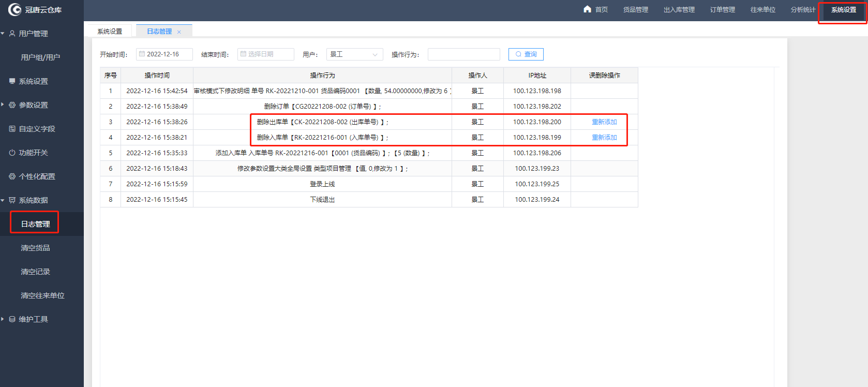Click the user icon beside 用户管理
This screenshot has height=387, width=868.
click(x=12, y=33)
